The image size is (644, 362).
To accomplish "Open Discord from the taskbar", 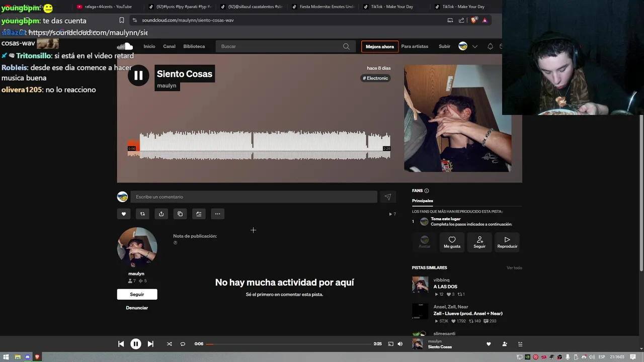I will pyautogui.click(x=27, y=357).
